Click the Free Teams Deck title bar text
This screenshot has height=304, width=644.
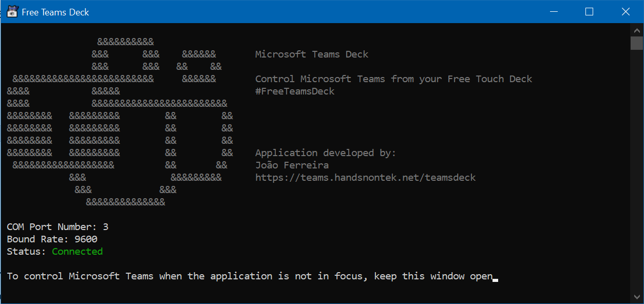[55, 11]
